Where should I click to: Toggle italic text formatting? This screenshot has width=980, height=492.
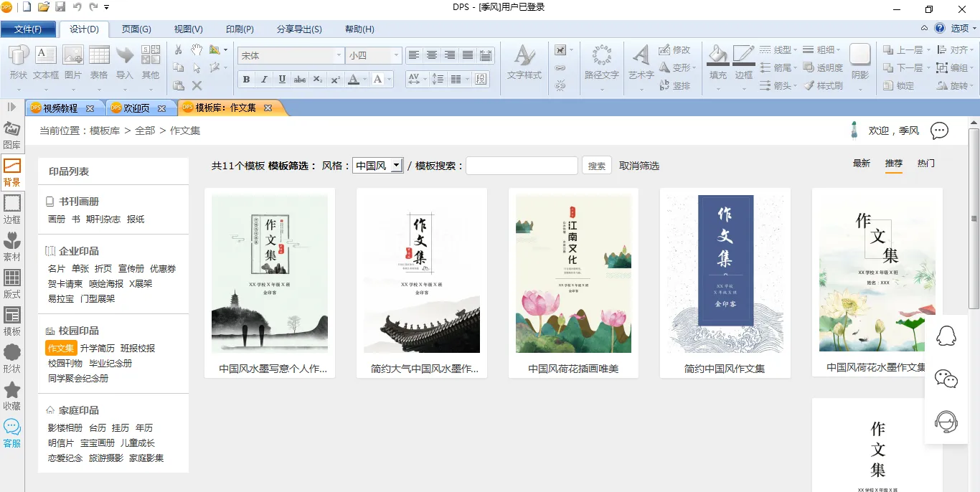click(x=264, y=80)
